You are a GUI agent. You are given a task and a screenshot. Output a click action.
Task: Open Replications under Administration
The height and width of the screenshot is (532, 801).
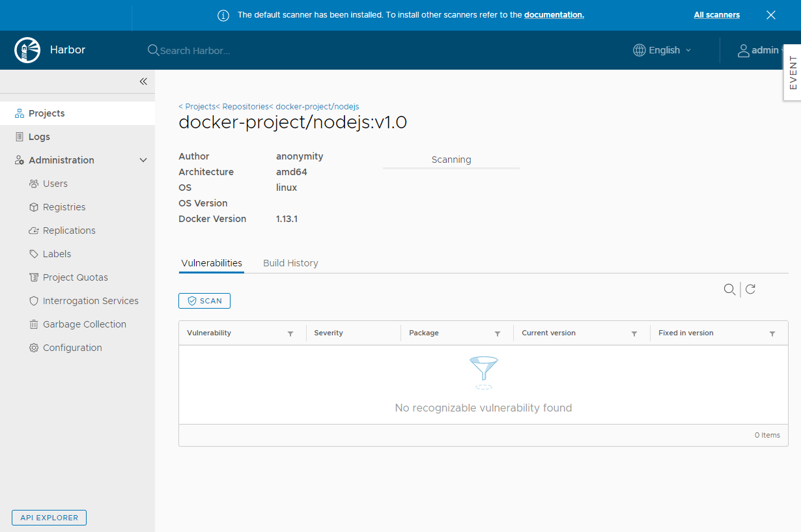click(69, 231)
